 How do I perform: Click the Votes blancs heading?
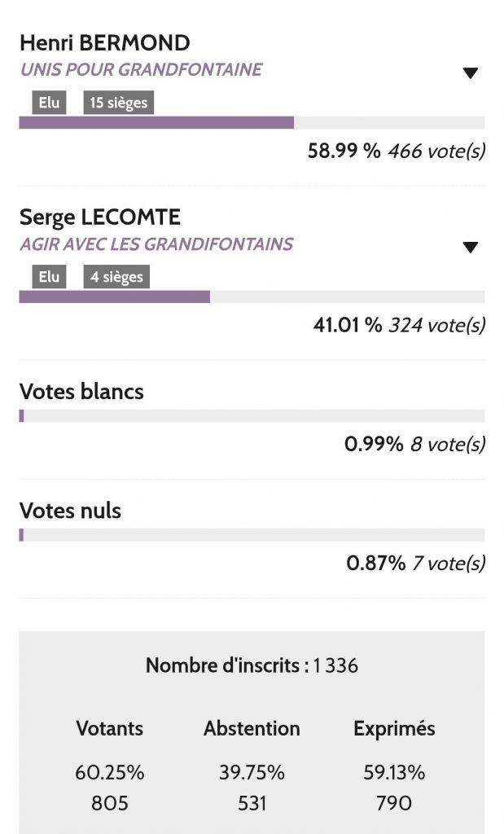coord(81,392)
